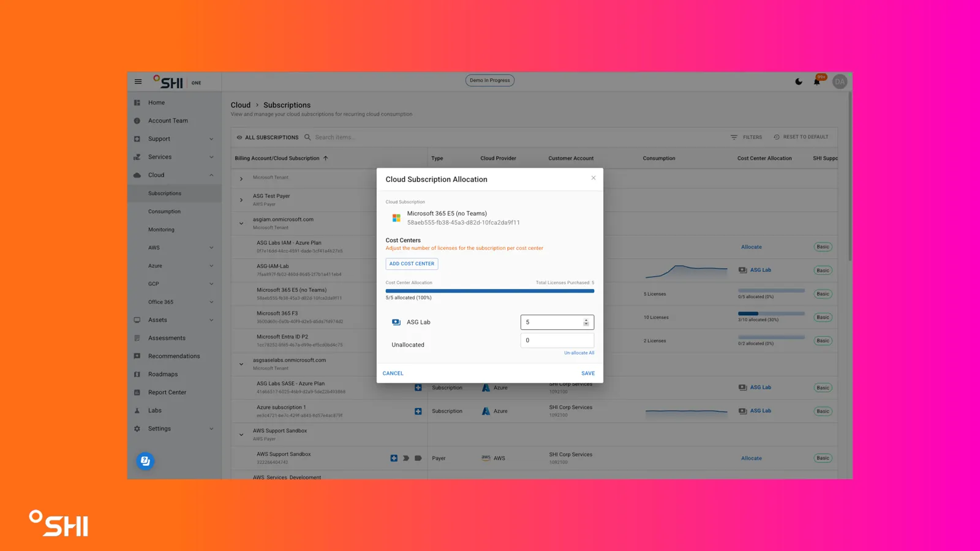Click the Labs flask icon
The width and height of the screenshot is (980, 551).
[x=137, y=410]
